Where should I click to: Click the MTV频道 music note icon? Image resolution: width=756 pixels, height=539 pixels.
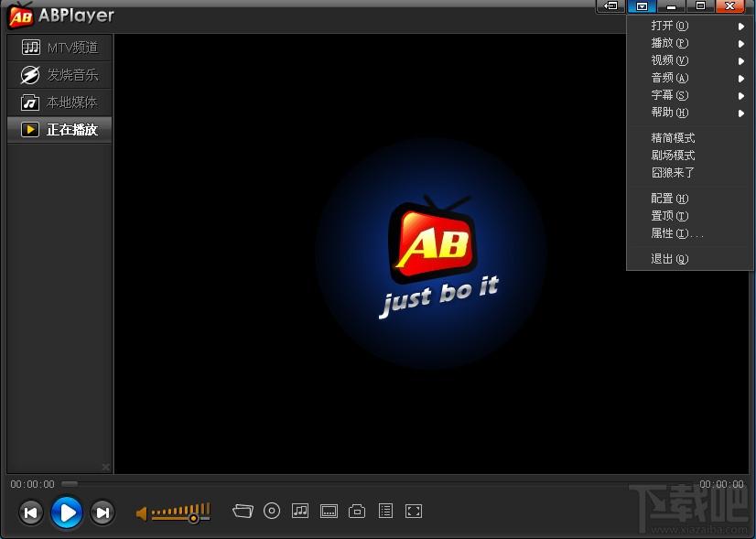[30, 48]
